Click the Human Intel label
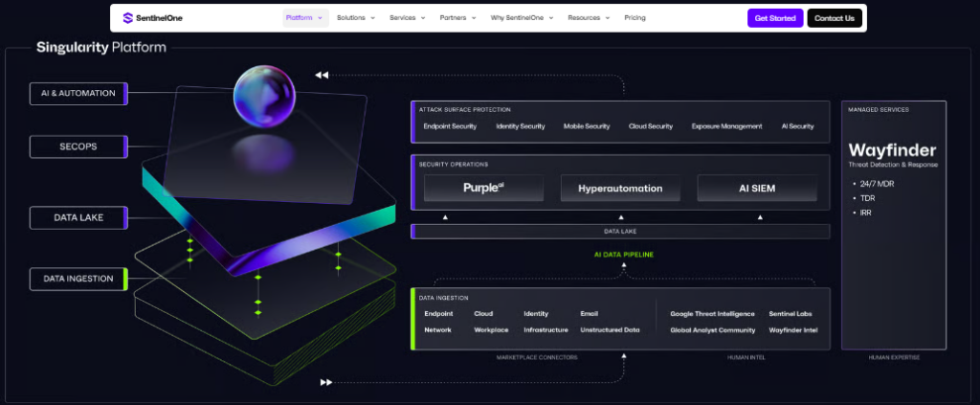Screen dimensions: 980x405 click(746, 357)
